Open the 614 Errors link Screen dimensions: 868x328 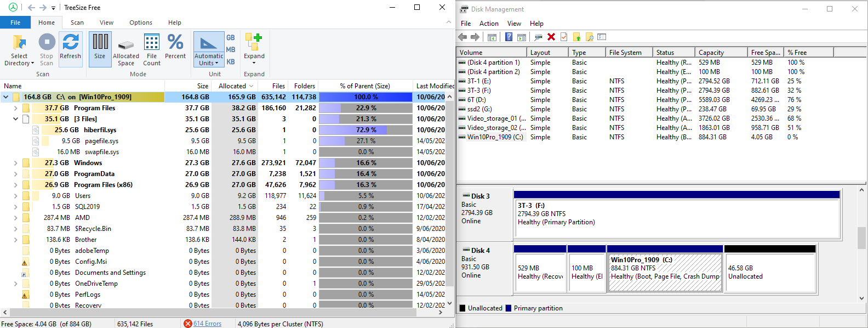(x=207, y=324)
